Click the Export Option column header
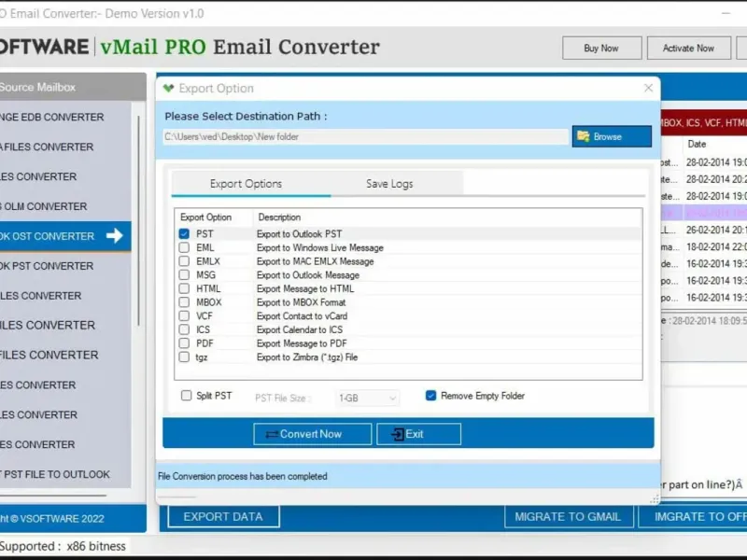This screenshot has height=560, width=747. pyautogui.click(x=205, y=217)
